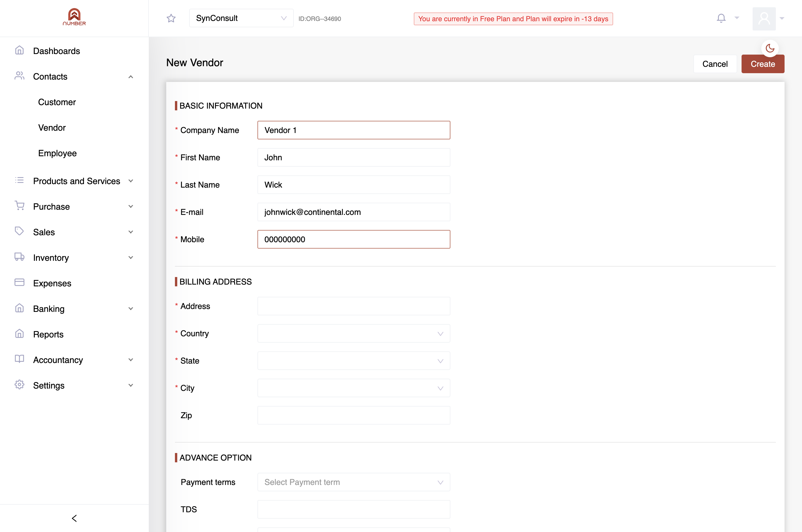Click the Reports icon
This screenshot has width=802, height=532.
point(19,334)
